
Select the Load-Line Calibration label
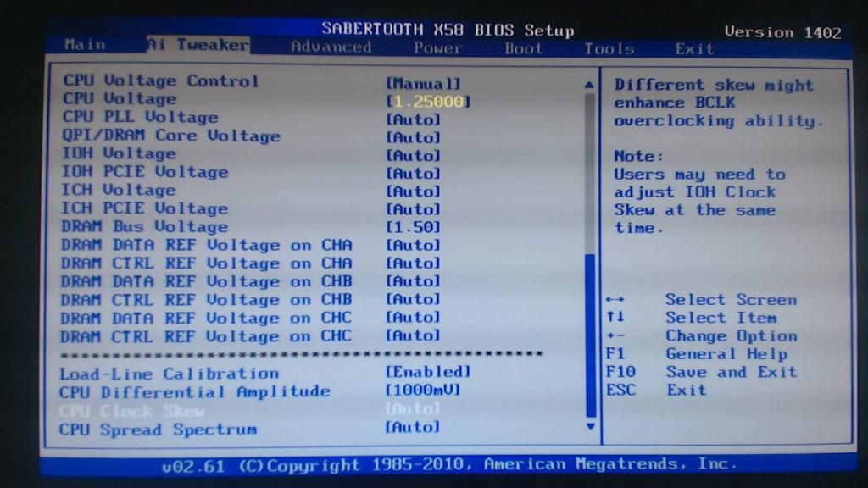point(170,374)
